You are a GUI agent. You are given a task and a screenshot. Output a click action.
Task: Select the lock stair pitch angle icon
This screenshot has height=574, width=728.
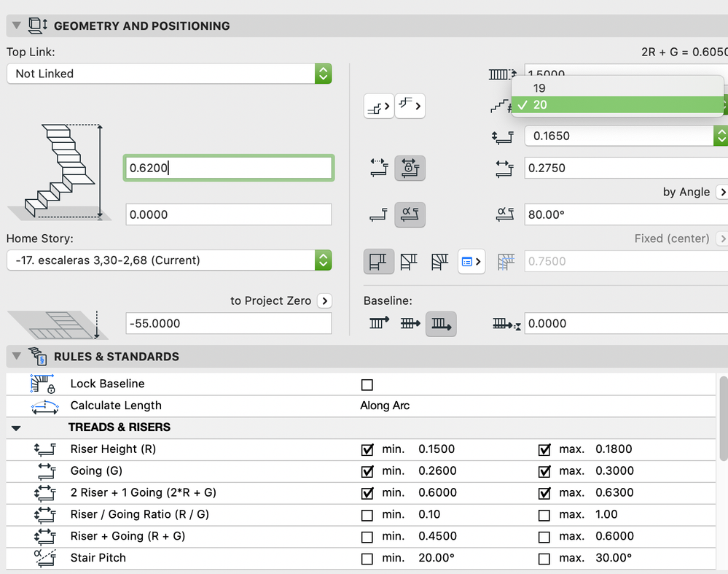tap(410, 214)
